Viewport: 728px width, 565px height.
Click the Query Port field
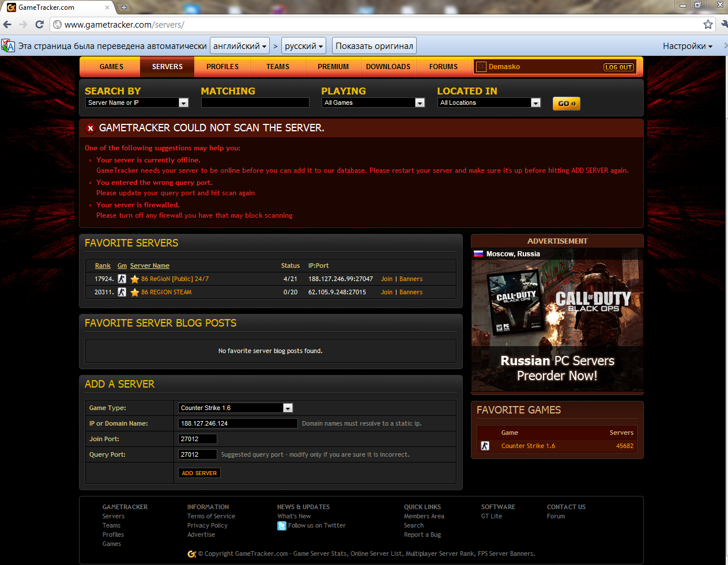pos(198,454)
